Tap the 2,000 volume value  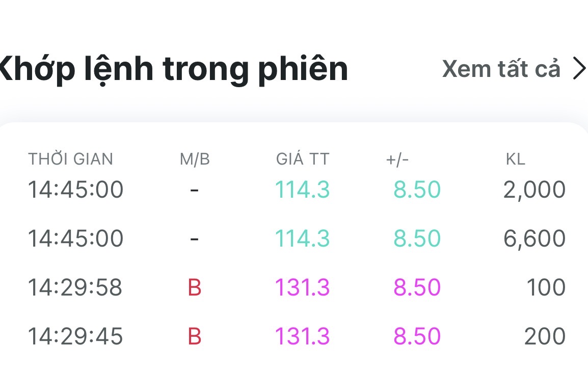534,190
